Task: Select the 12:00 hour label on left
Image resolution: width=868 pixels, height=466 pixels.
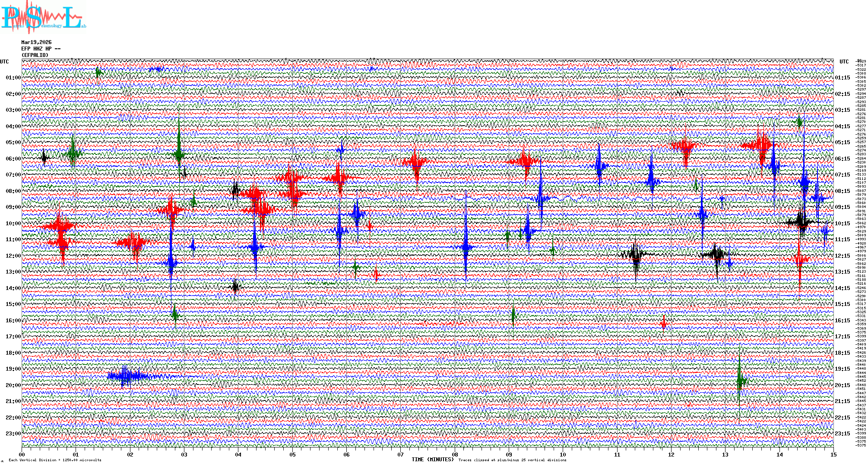Action: click(13, 256)
